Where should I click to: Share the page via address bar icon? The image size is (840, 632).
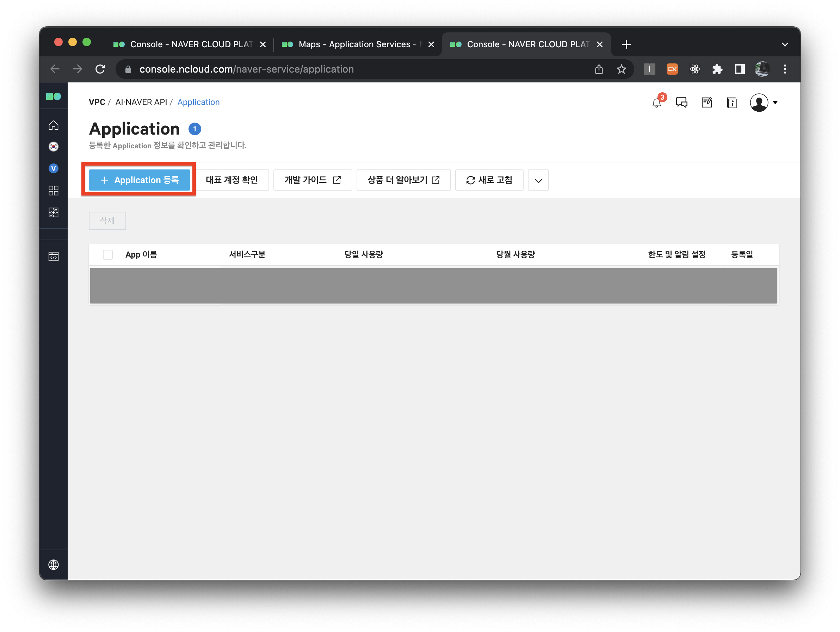pyautogui.click(x=599, y=69)
